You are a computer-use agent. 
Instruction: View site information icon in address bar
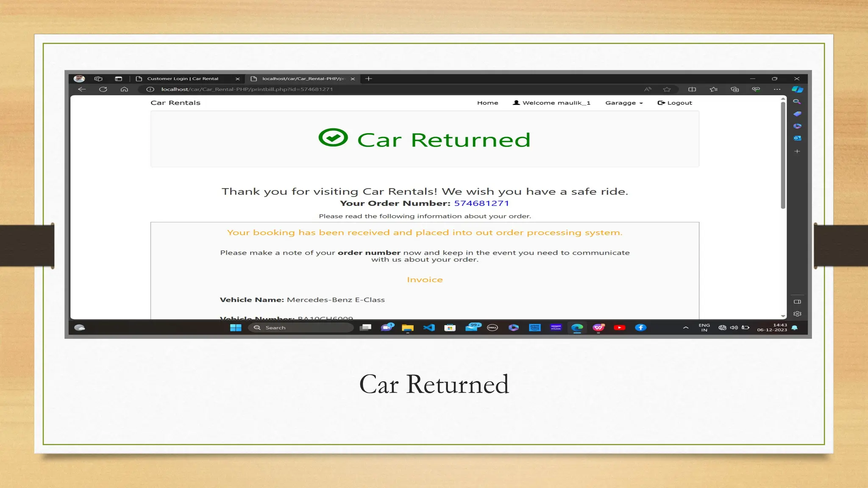(150, 89)
